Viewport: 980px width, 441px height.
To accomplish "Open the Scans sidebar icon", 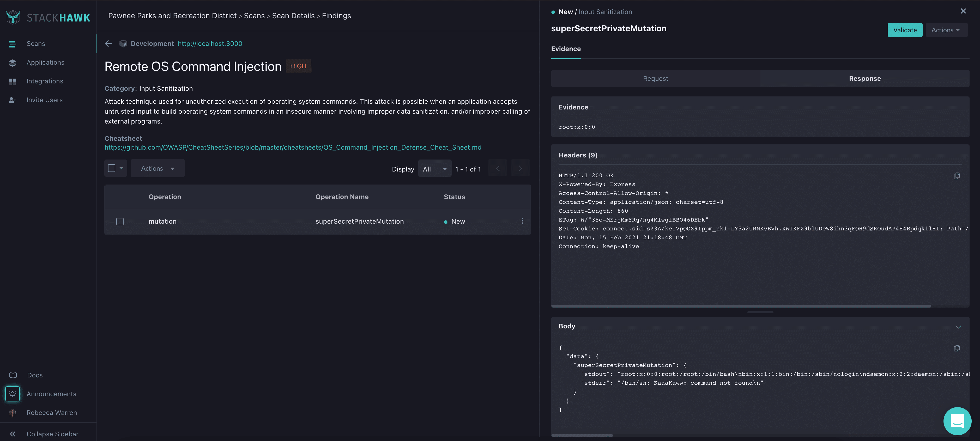I will [13, 44].
